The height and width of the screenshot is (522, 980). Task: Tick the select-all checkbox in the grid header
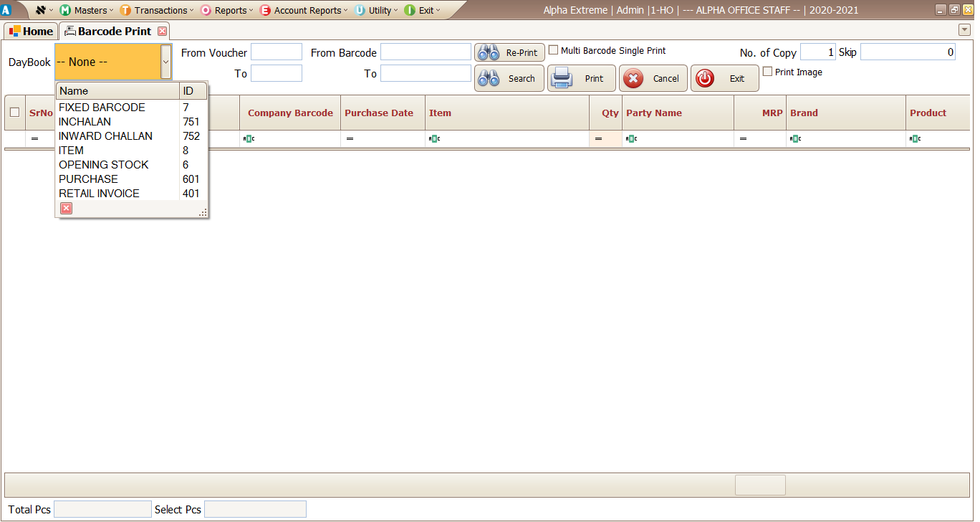coord(14,113)
